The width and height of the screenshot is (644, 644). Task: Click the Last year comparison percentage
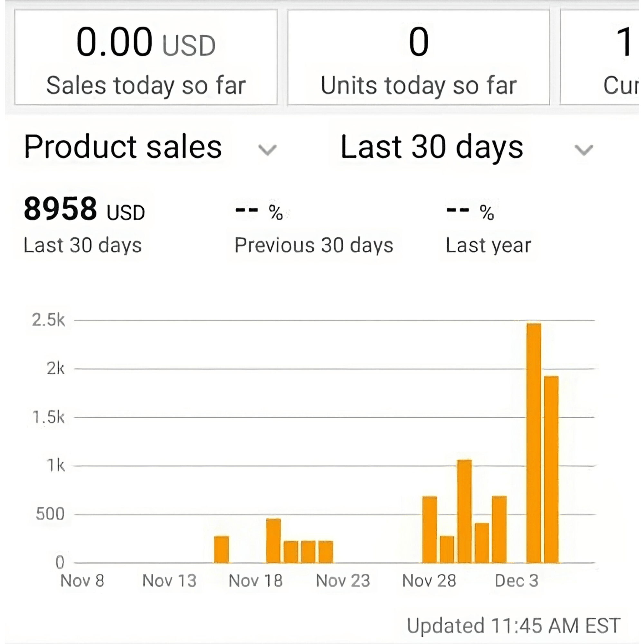pyautogui.click(x=470, y=211)
